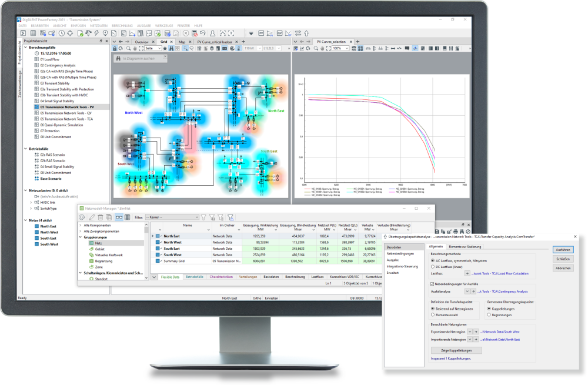Click the Abbrechen button
The image size is (588, 392).
click(x=563, y=269)
